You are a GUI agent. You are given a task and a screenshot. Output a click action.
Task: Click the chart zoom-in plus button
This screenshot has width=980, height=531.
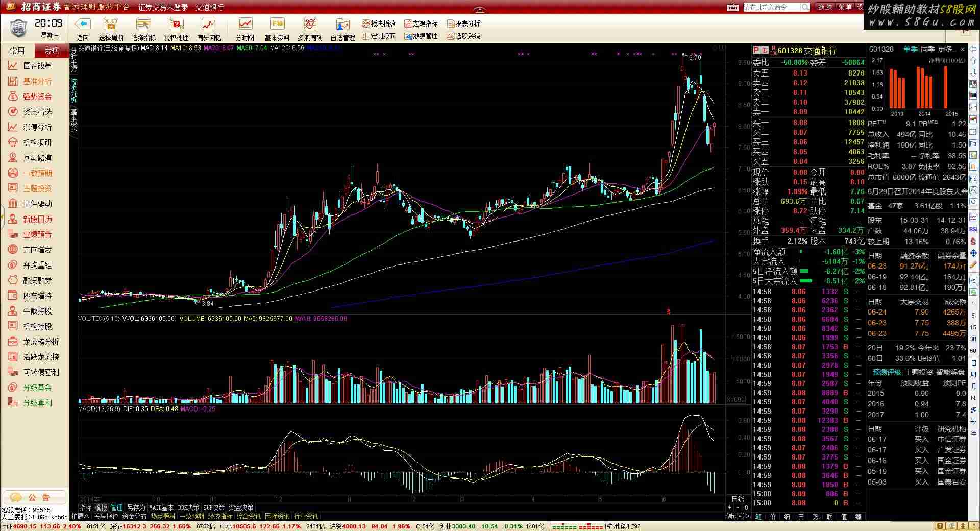click(729, 508)
